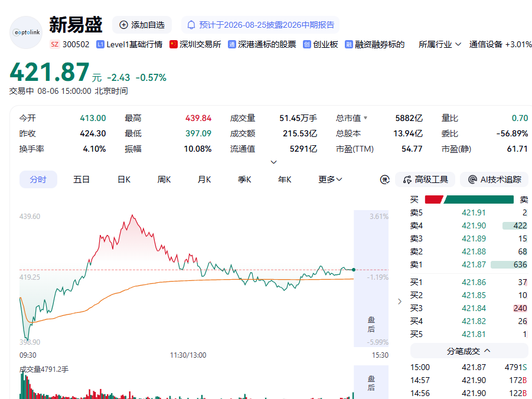
Task: Click the bell notification icon
Action: [191, 25]
